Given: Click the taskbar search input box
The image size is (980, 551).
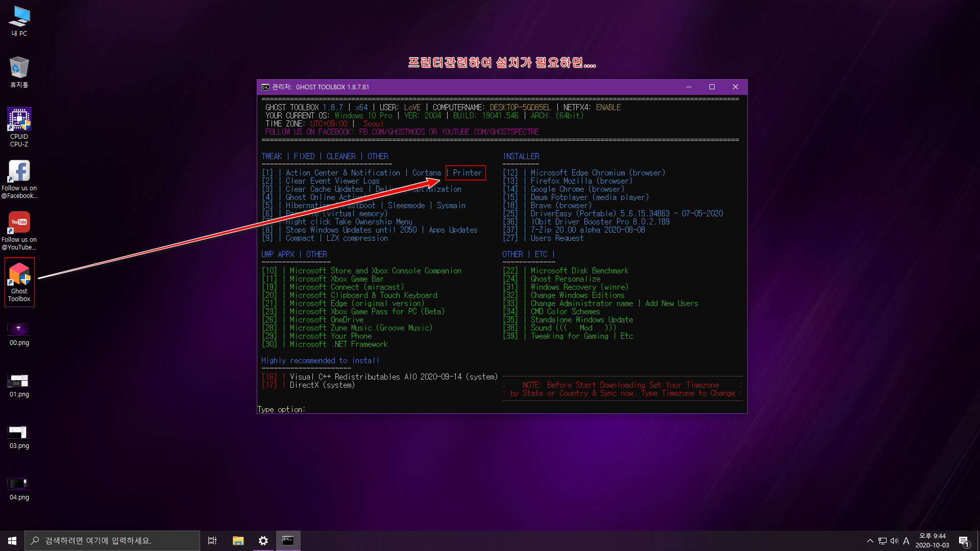Looking at the screenshot, I should point(112,541).
